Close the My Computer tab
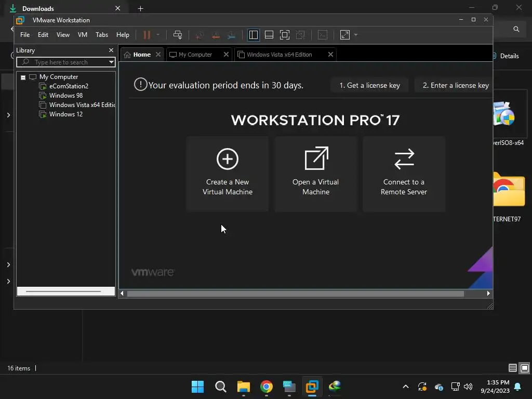Image resolution: width=532 pixels, height=399 pixels. pyautogui.click(x=226, y=55)
